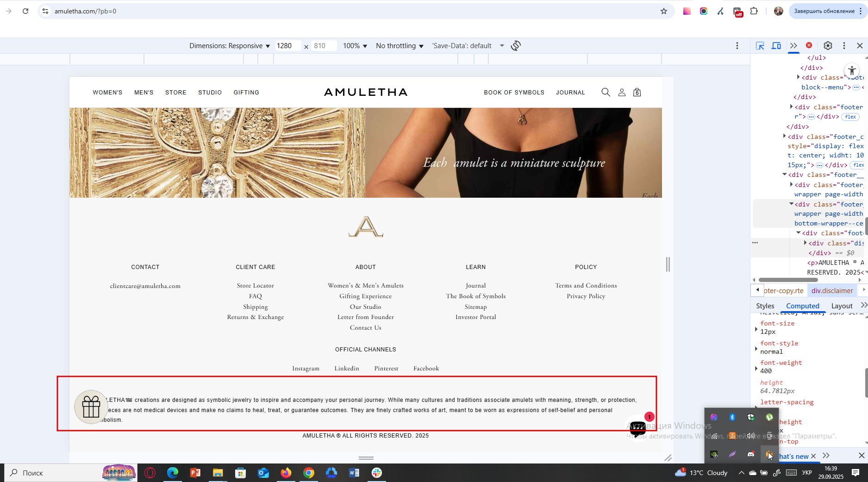The width and height of the screenshot is (868, 482).
Task: Close the What's new drawer tab
Action: tap(813, 456)
